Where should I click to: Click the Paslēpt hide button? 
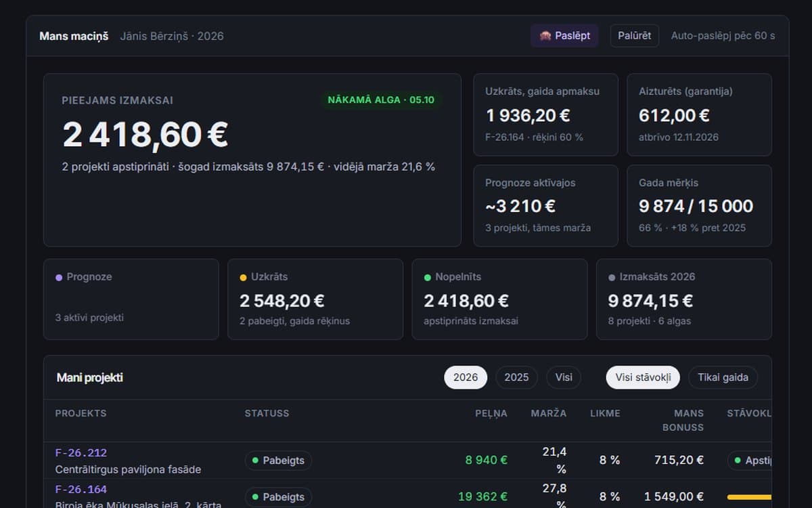564,36
